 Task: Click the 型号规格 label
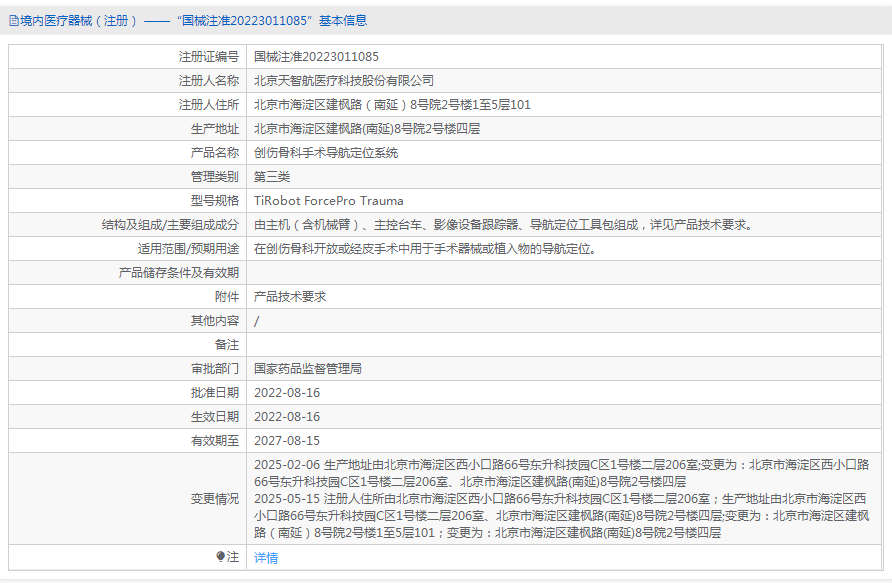point(214,201)
